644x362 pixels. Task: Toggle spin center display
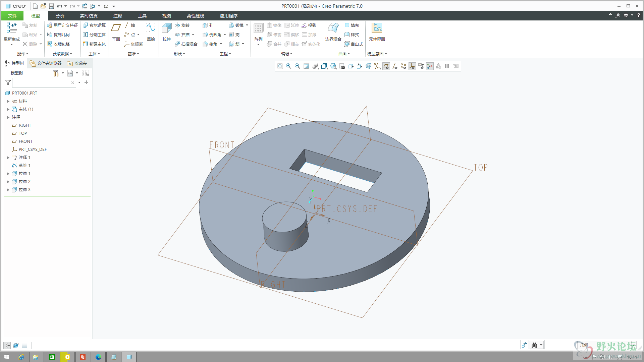click(430, 66)
